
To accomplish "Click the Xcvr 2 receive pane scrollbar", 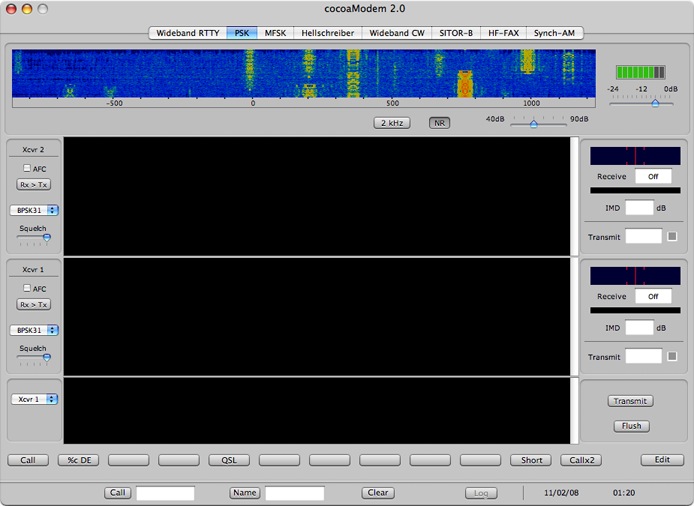I will pyautogui.click(x=574, y=196).
